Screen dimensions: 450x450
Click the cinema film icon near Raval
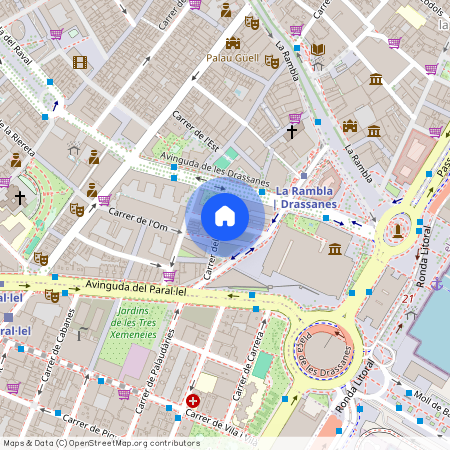(x=80, y=62)
